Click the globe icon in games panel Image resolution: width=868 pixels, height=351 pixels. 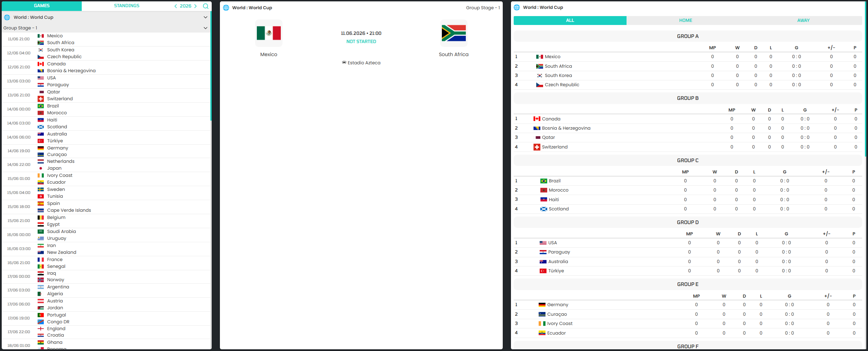[x=7, y=17]
